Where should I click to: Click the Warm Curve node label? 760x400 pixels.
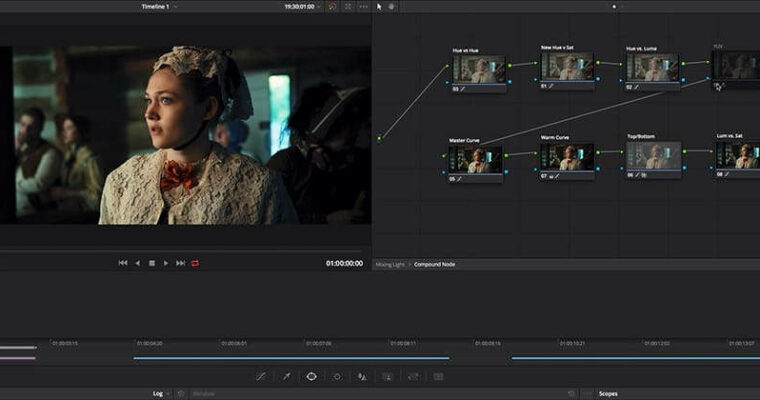(554, 138)
